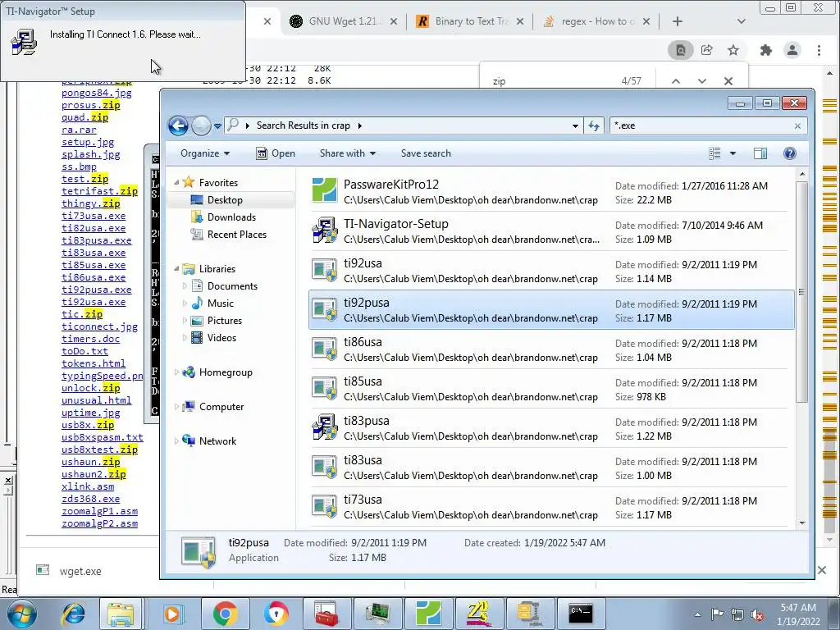
Task: Open the tetrifast.zip link
Action: coord(99,191)
